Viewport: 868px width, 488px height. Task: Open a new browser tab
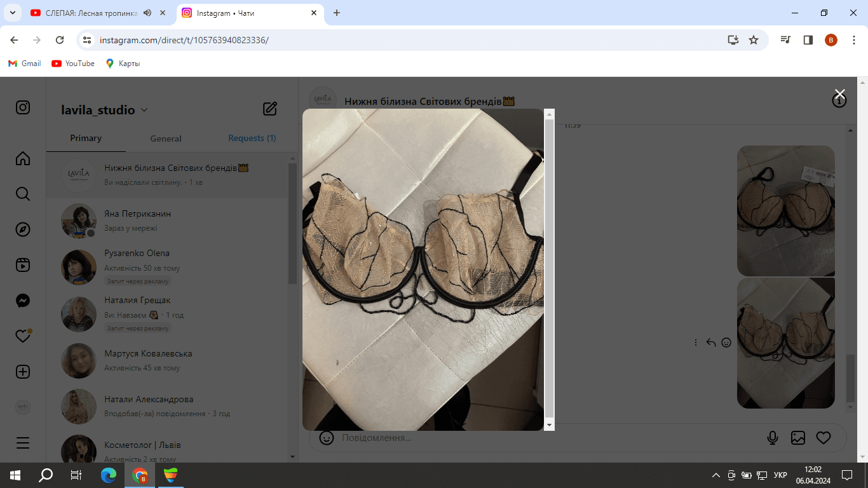337,13
